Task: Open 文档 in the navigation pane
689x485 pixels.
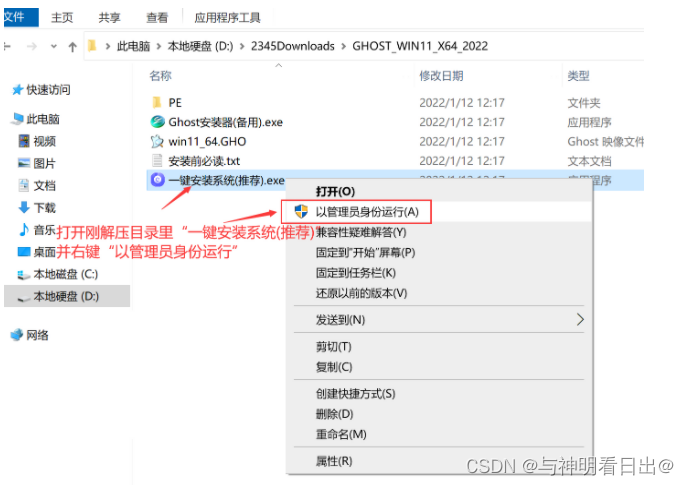Action: (x=44, y=185)
